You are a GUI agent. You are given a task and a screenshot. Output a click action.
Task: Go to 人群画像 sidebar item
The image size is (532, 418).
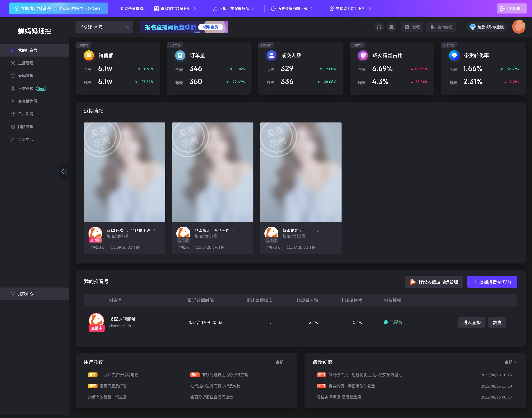point(26,89)
